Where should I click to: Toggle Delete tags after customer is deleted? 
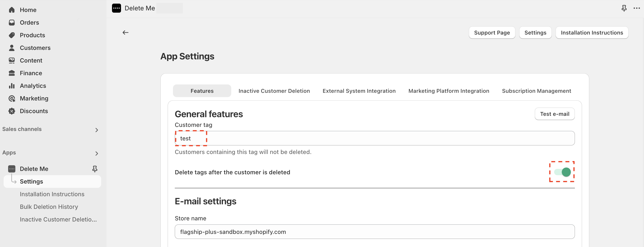(x=562, y=172)
